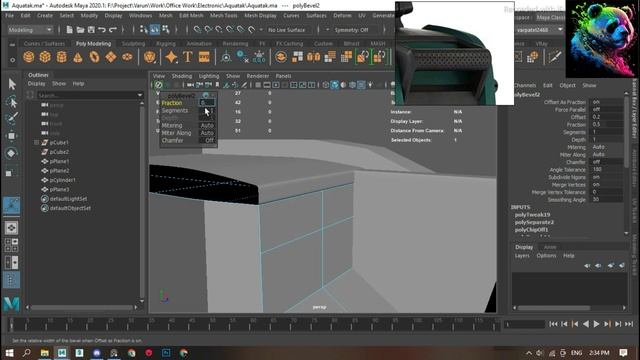
Task: Toggle Offset As Fraction value 'on'
Action: [x=607, y=102]
